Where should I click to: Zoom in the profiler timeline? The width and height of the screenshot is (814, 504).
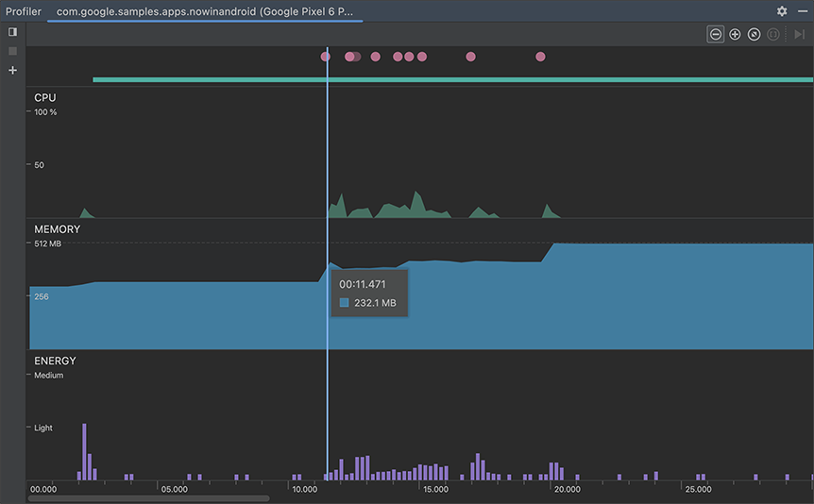735,34
